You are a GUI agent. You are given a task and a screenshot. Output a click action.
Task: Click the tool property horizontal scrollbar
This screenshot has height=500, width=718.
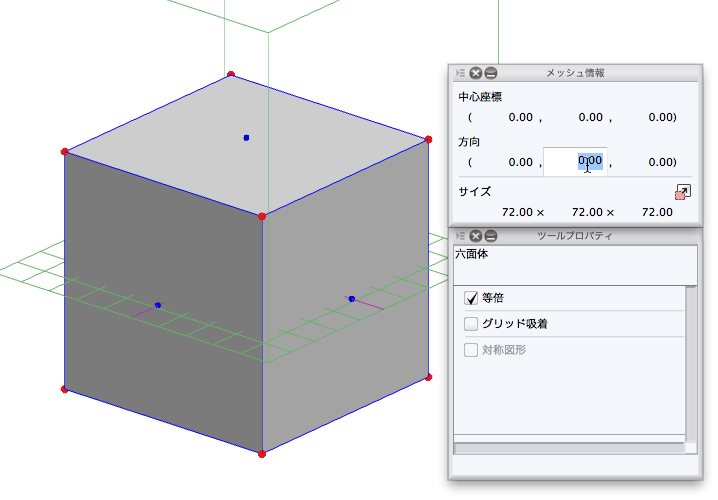(568, 448)
